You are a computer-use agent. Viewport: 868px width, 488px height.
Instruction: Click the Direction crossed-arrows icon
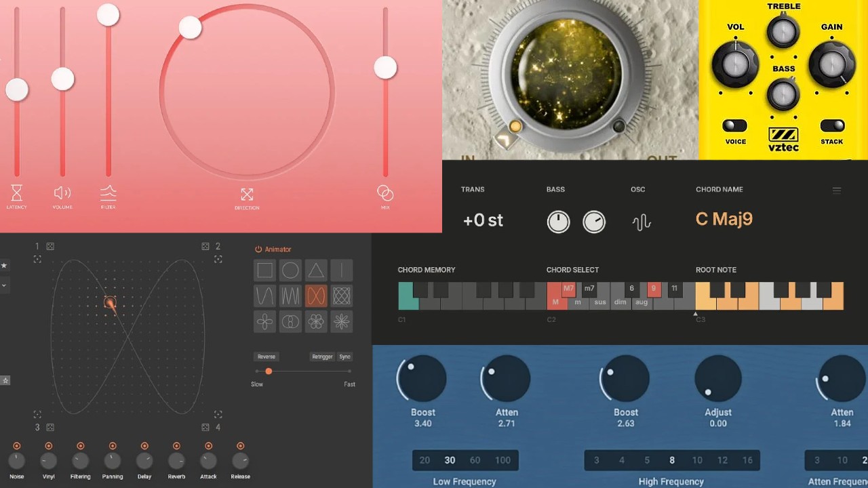247,195
